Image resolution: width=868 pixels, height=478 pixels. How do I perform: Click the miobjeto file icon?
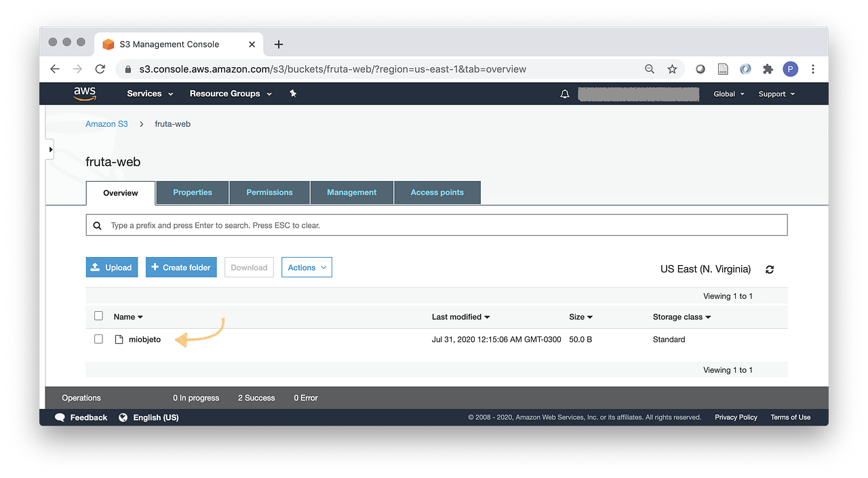coord(118,339)
